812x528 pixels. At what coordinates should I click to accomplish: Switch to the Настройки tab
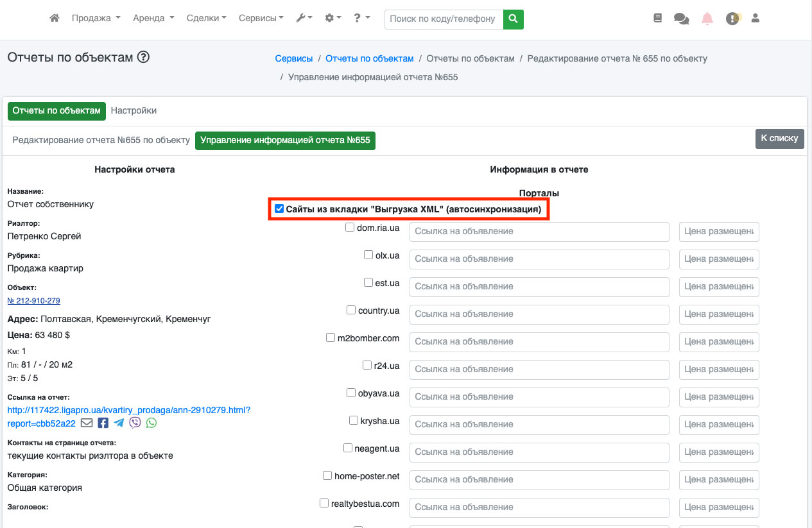coord(134,110)
